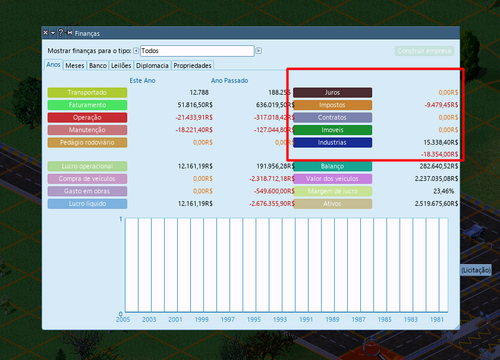Enable the Juros graph button
Screen dimensions: 500x360
(333, 92)
